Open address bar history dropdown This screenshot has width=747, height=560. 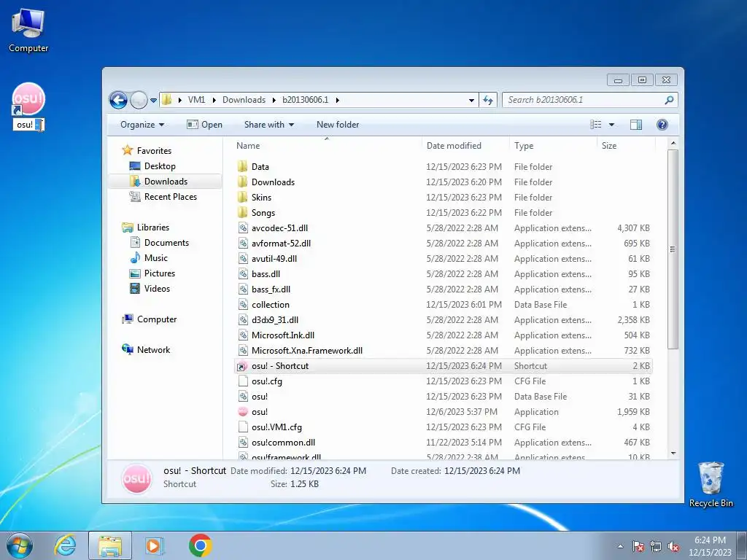(x=471, y=100)
